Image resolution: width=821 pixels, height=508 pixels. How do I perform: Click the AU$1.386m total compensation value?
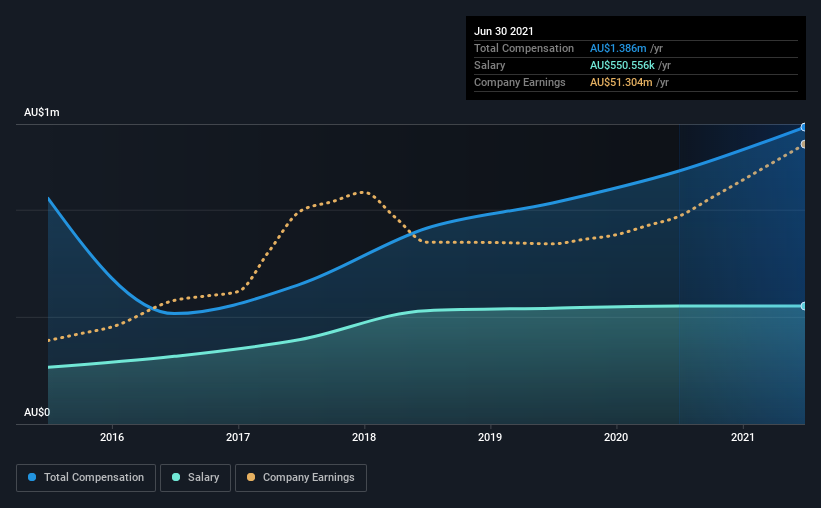point(618,48)
